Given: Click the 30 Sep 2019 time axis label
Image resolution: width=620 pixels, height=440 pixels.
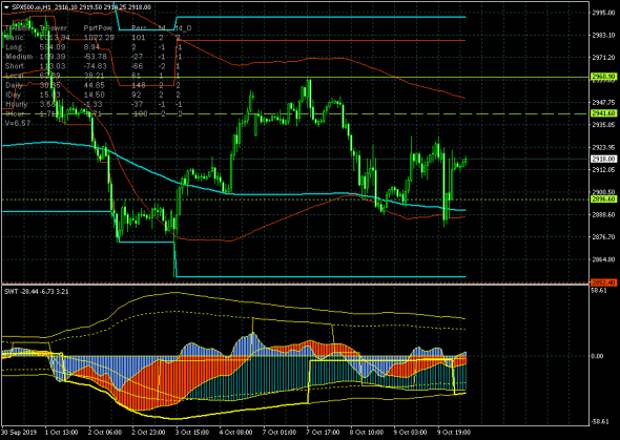Looking at the screenshot, I should coord(19,432).
